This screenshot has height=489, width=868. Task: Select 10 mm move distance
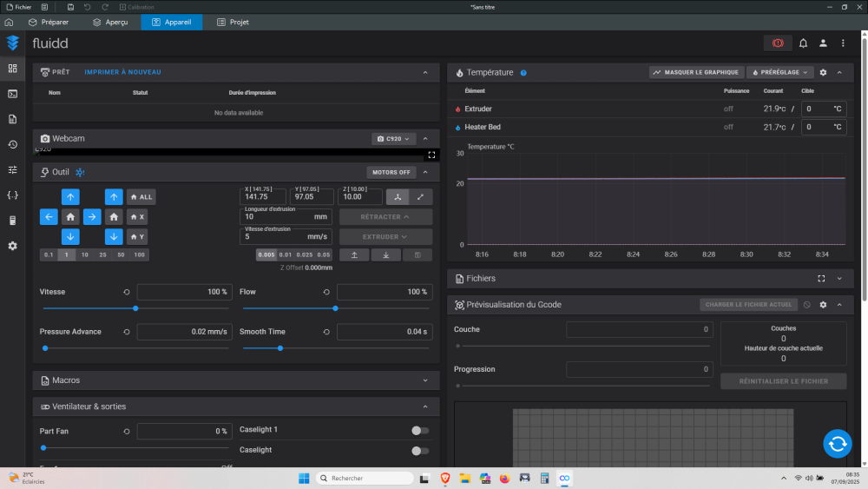[x=85, y=254]
